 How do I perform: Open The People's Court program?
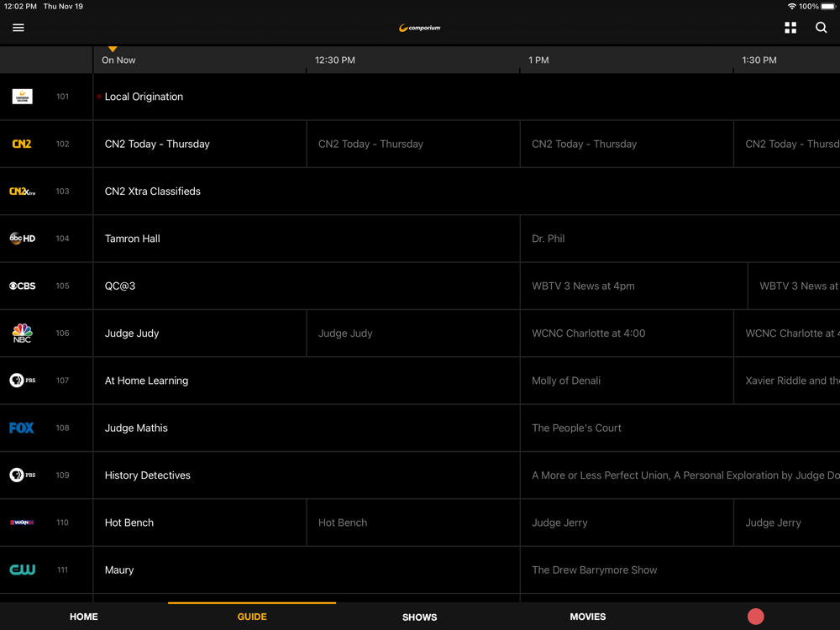[680, 428]
